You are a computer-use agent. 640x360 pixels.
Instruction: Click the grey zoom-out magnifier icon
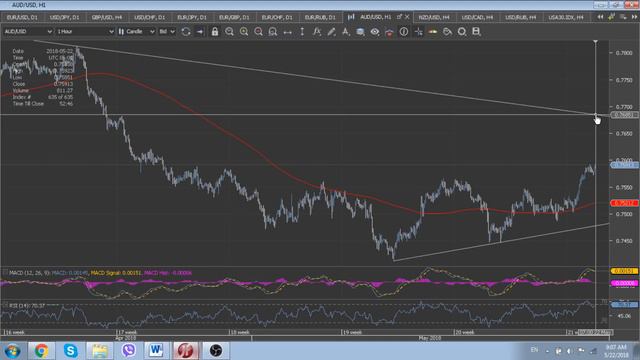click(229, 31)
